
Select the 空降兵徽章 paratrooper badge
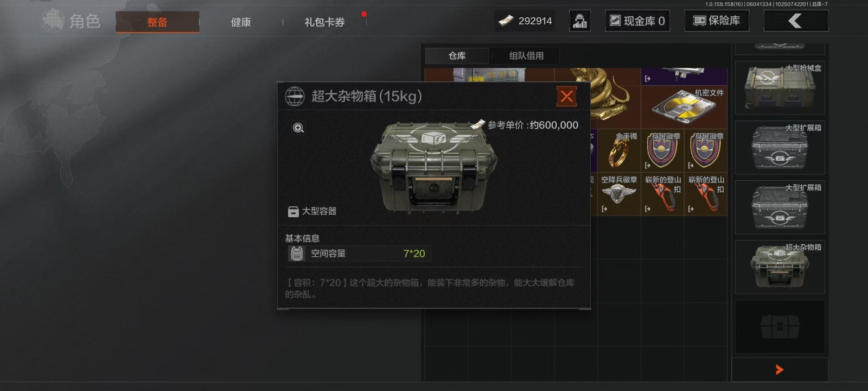619,194
